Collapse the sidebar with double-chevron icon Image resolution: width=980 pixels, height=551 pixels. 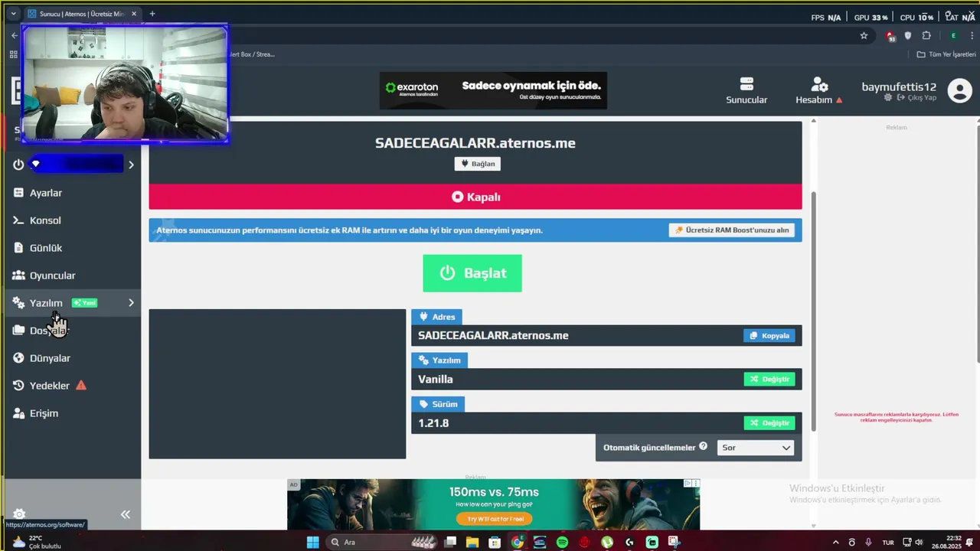[126, 514]
